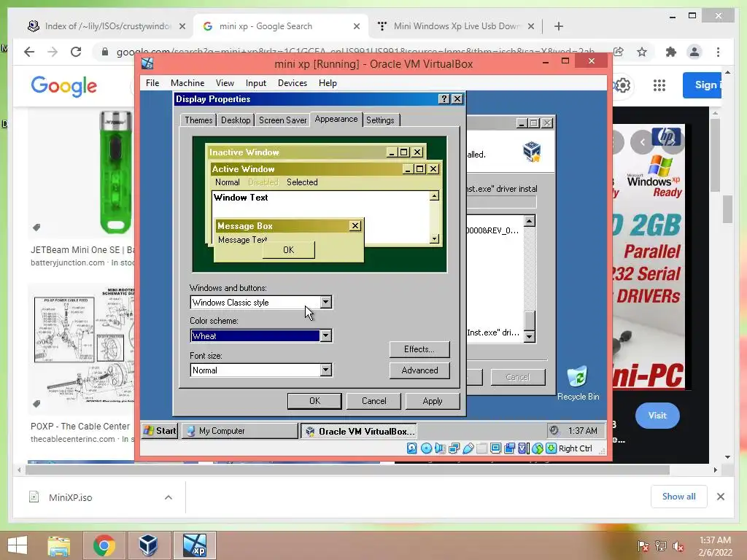Viewport: 747px width, 560px height.
Task: Open Google search settings gear
Action: 622,85
